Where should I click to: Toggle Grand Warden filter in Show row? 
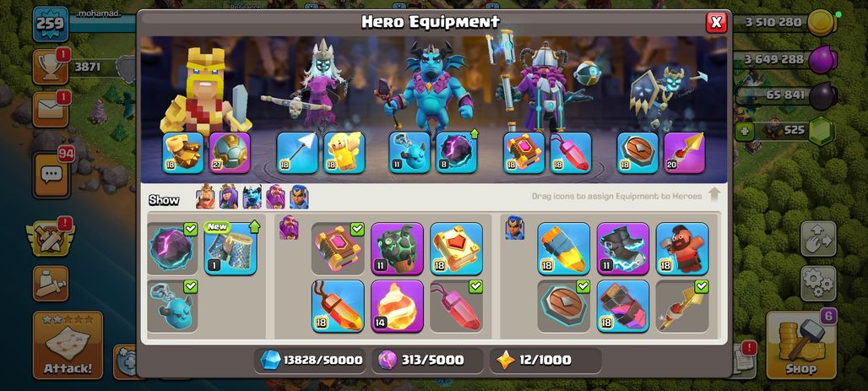[x=275, y=197]
